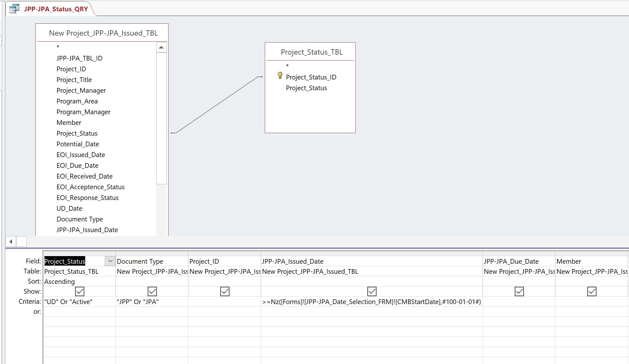Open the Project_Status field dropdown arrow
Screen dimensions: 629x364
110,261
